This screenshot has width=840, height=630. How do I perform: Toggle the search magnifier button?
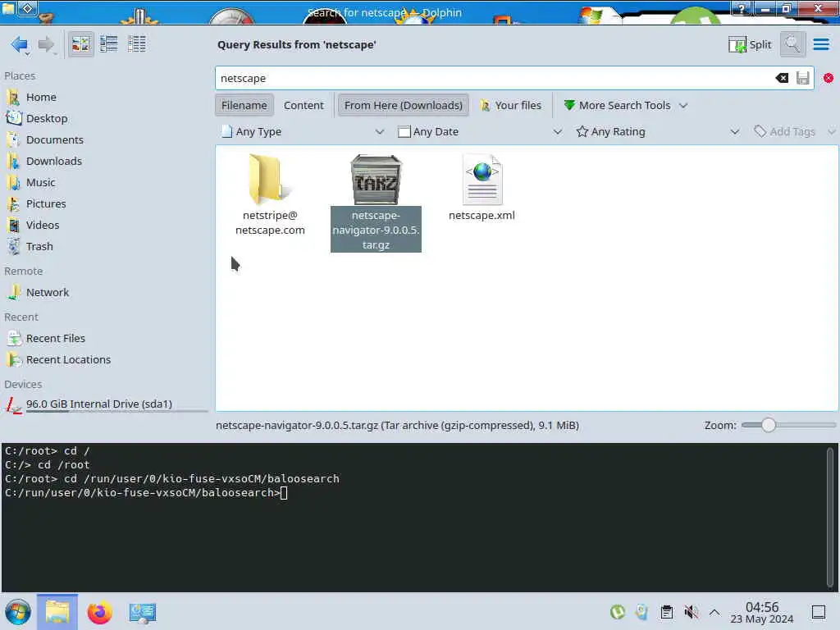point(792,44)
